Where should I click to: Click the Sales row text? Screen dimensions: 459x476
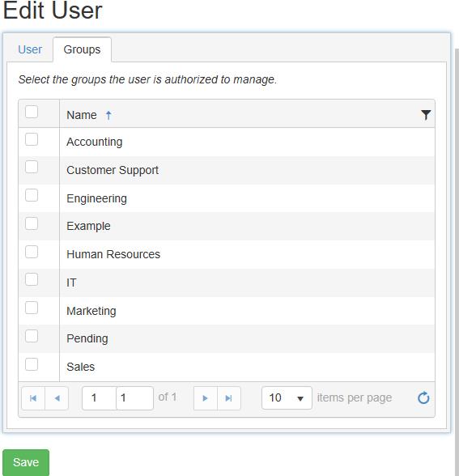click(x=80, y=367)
